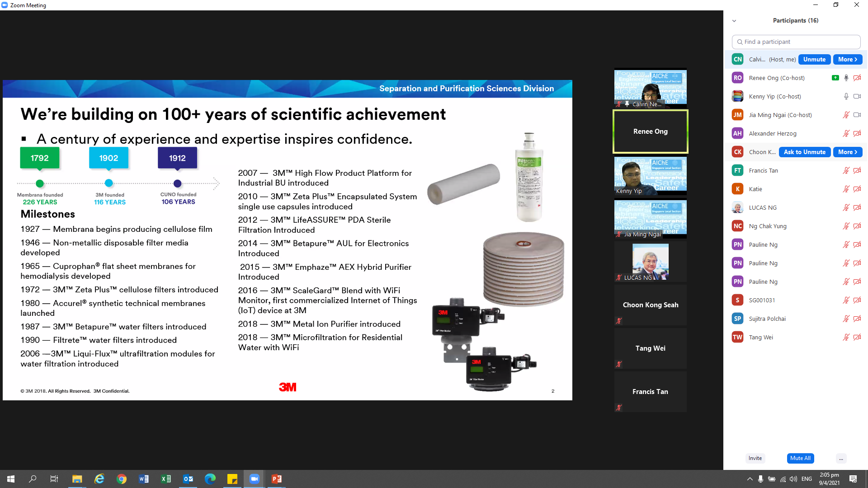
Task: Click Tang Wei's muted microphone icon in participants list
Action: point(846,337)
